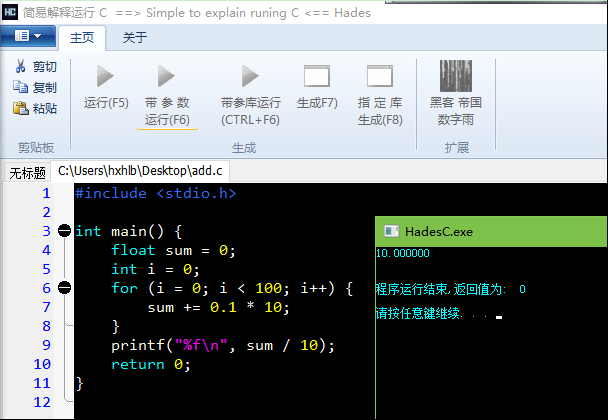This screenshot has width=608, height=420.
Task: Click the HadesC.exe console title bar
Action: [x=490, y=231]
